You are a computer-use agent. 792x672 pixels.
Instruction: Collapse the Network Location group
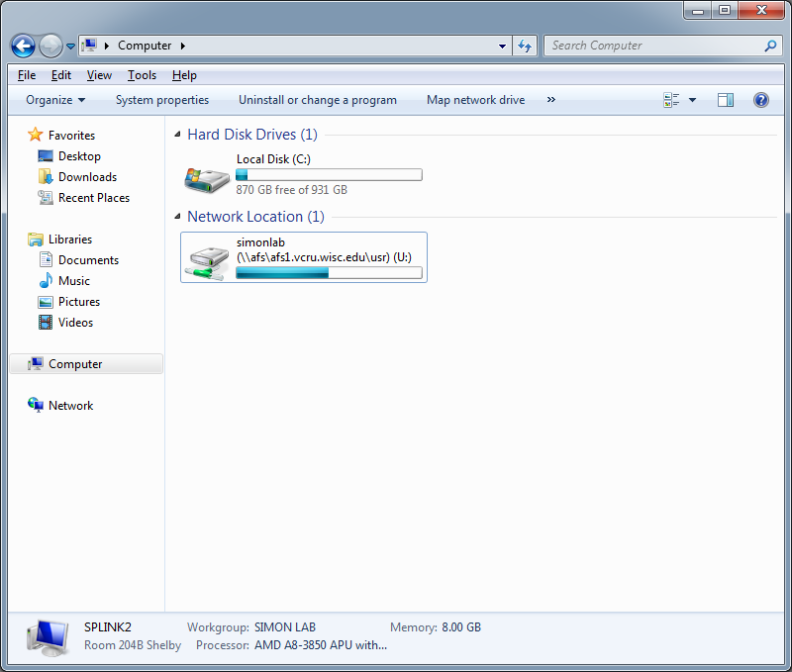coord(178,217)
